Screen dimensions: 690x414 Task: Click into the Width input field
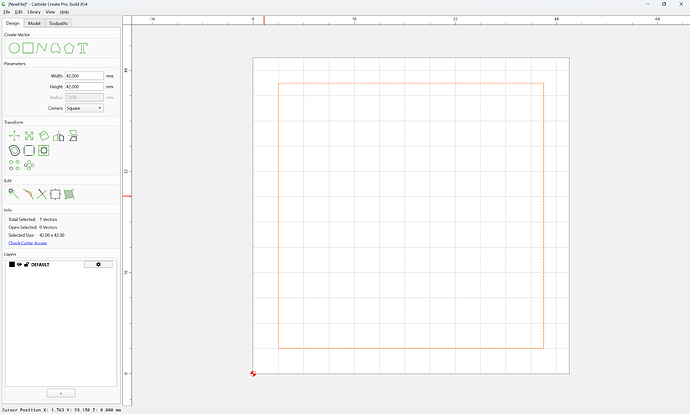(x=84, y=76)
